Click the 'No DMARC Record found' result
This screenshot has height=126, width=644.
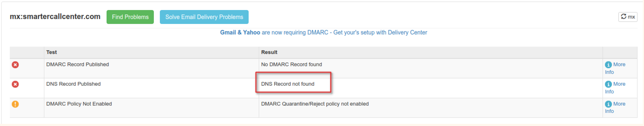click(292, 65)
